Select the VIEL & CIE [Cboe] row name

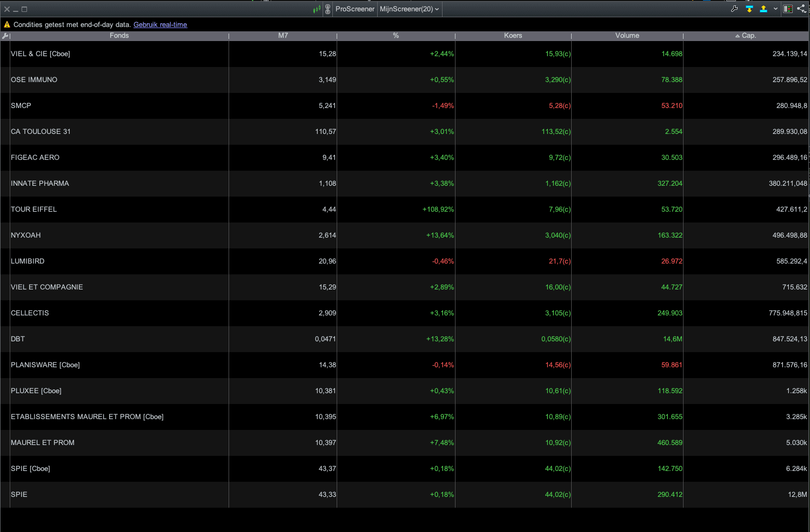(41, 54)
